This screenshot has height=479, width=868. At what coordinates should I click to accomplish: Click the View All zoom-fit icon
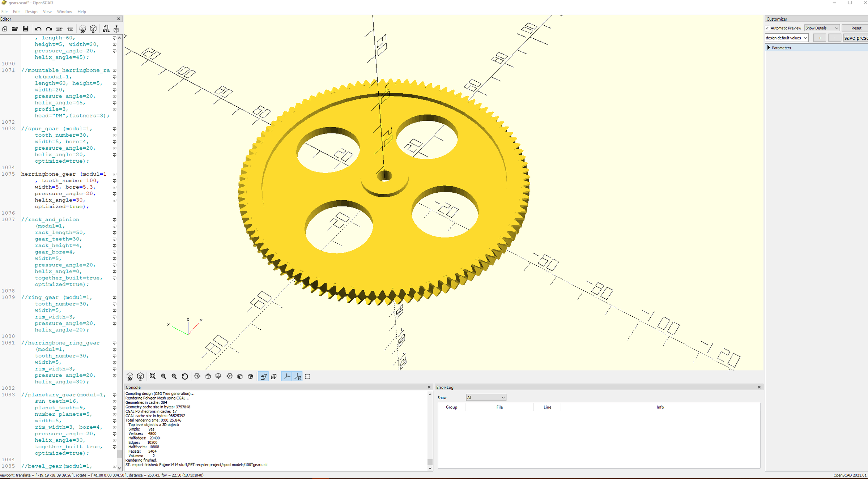point(153,376)
